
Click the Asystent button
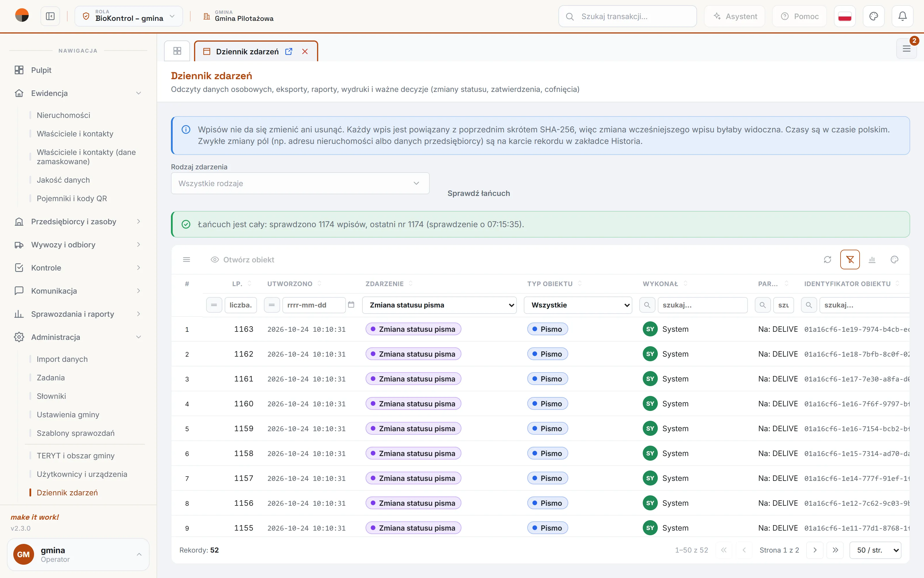[x=735, y=16]
